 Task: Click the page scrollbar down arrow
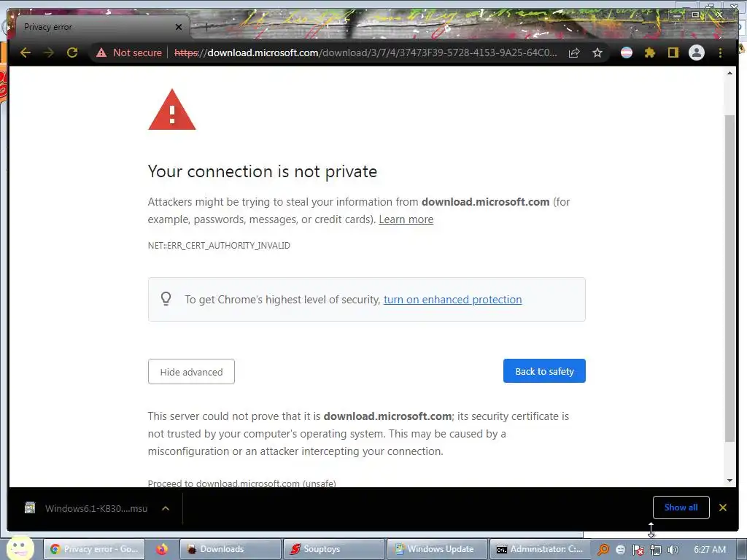point(729,481)
